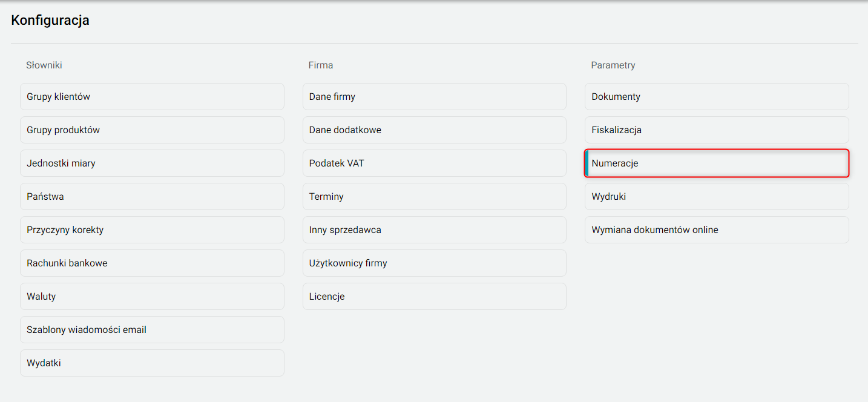Open Dane firmy settings
The image size is (868, 402).
click(434, 97)
